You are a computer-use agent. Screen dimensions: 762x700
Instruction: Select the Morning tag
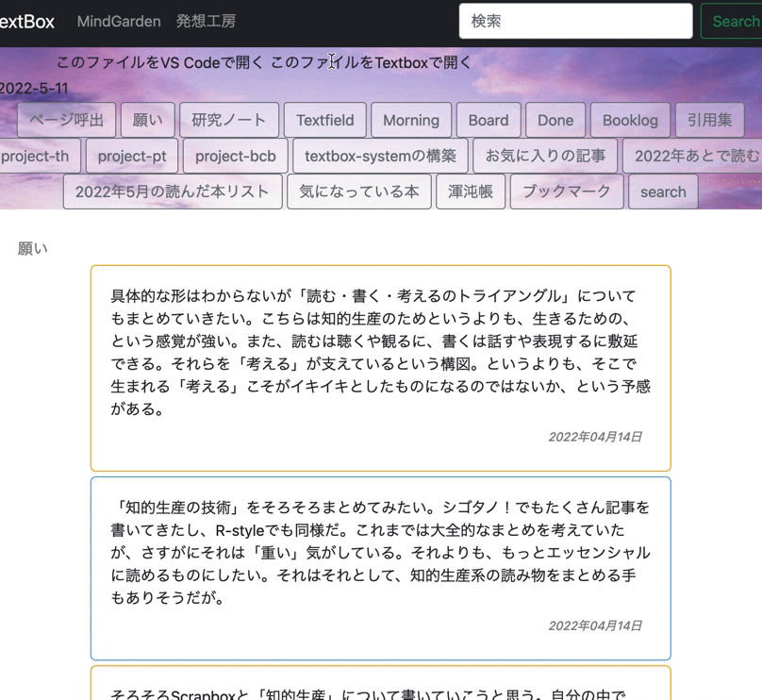click(410, 120)
